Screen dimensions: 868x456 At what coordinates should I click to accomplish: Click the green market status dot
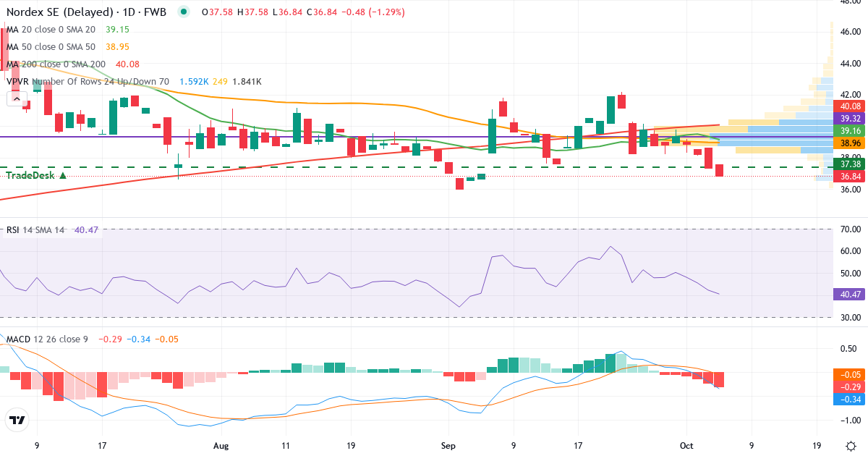click(184, 12)
